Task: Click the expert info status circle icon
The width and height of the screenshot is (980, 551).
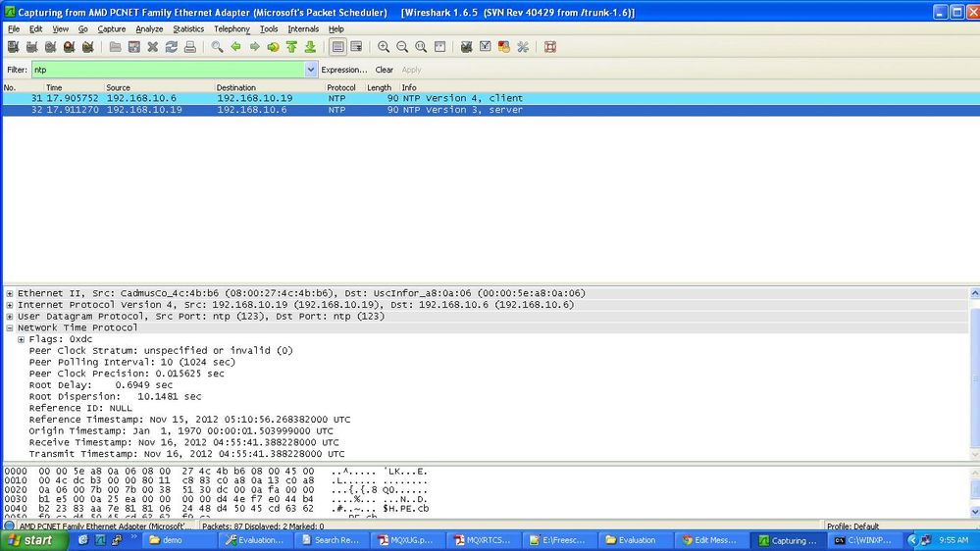Action: click(x=10, y=526)
